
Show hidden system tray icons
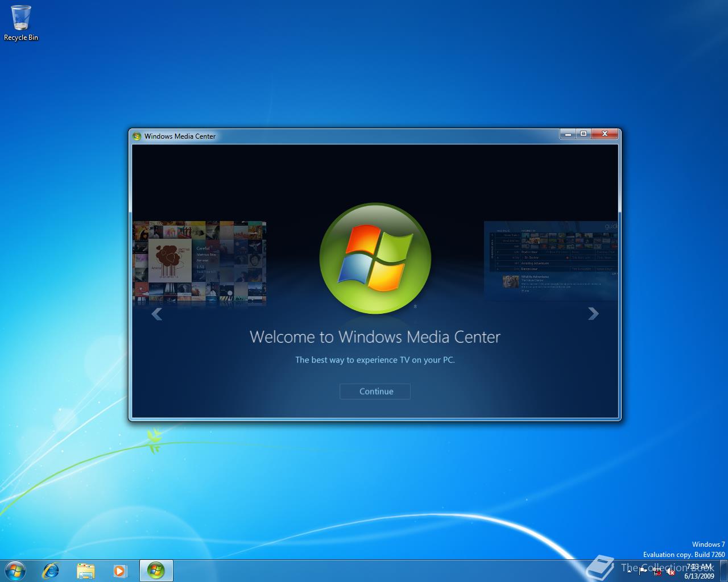click(x=630, y=571)
